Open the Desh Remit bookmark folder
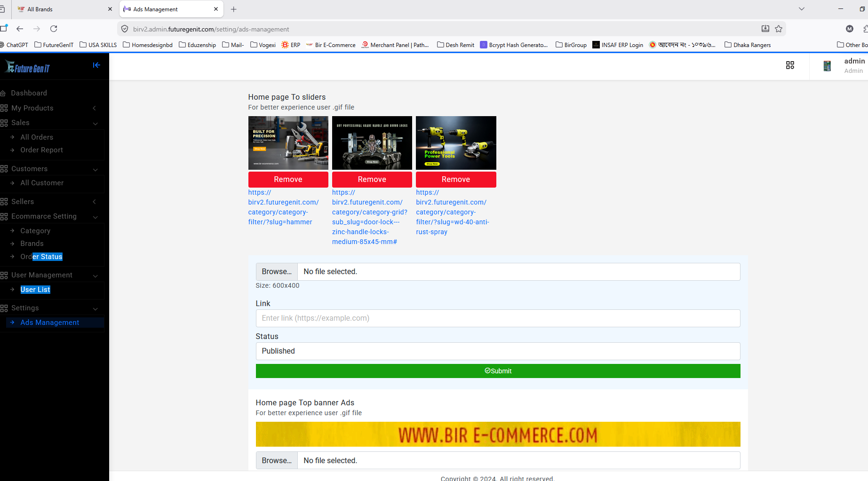 coord(455,45)
